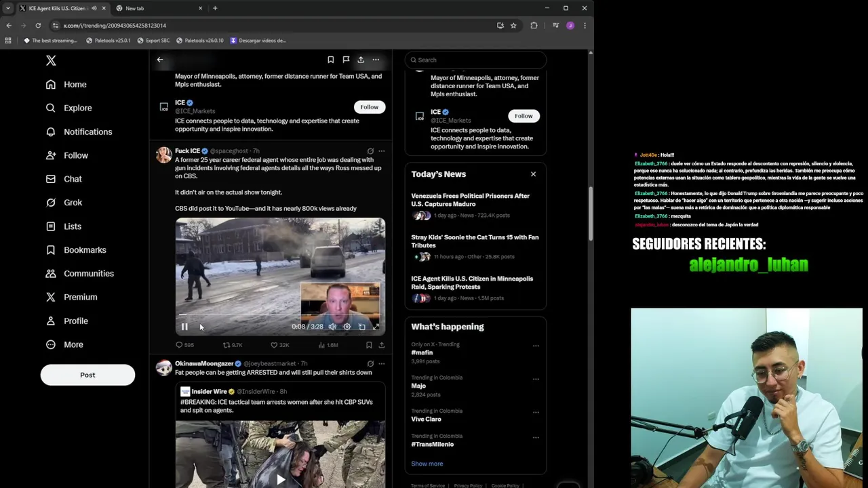
Task: Open the three-dot menu in the timeline header
Action: 376,60
